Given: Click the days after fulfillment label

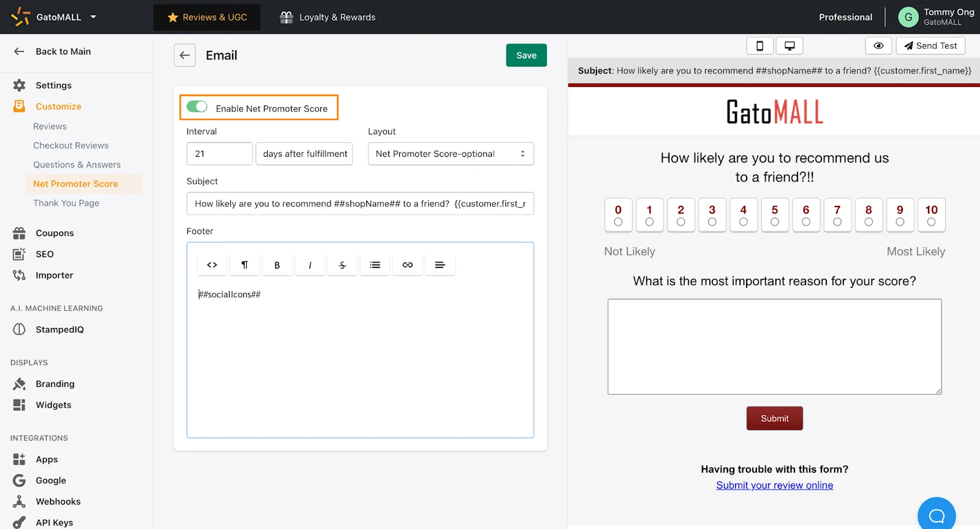Looking at the screenshot, I should point(304,154).
